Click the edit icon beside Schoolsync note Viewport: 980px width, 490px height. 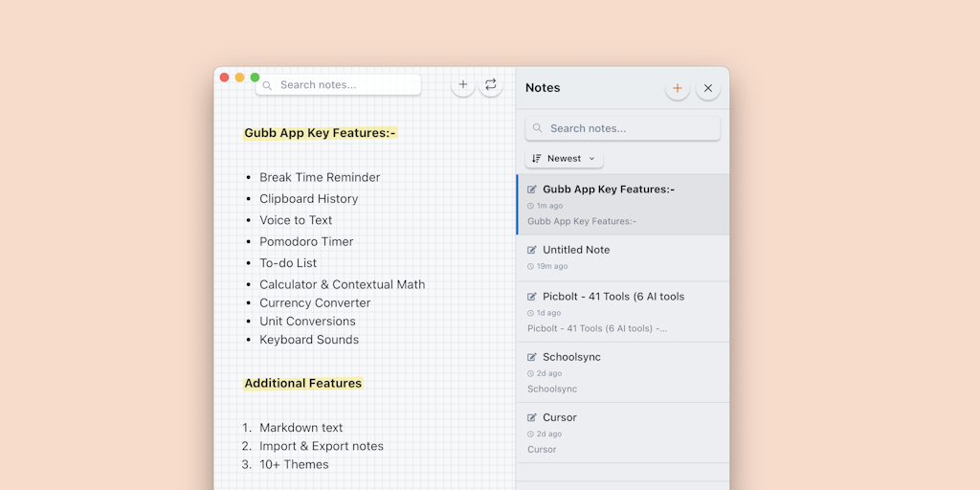pos(532,357)
